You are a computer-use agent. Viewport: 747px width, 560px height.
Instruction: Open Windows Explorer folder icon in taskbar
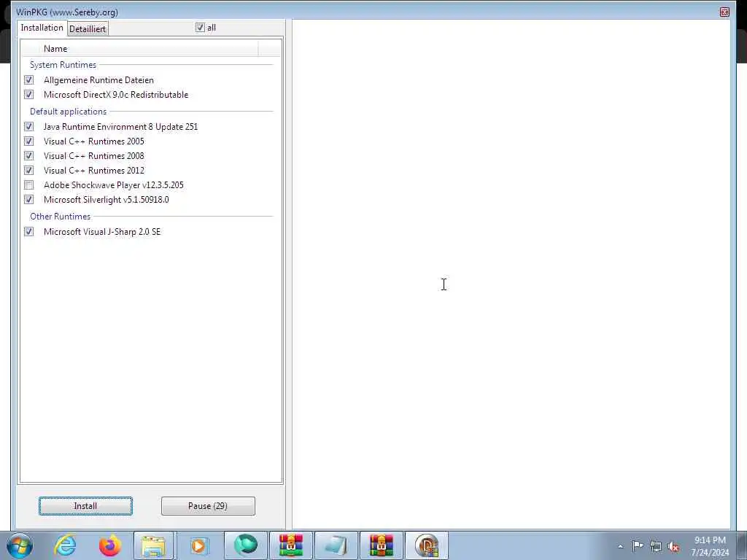[153, 545]
